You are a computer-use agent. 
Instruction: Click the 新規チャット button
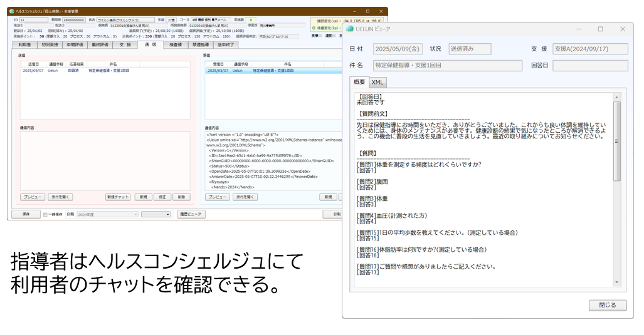(x=117, y=197)
